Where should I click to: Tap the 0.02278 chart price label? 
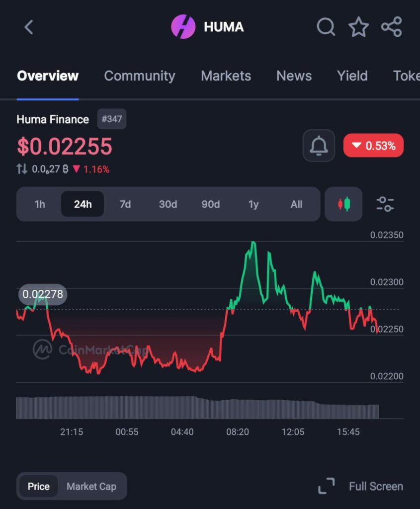(x=43, y=294)
